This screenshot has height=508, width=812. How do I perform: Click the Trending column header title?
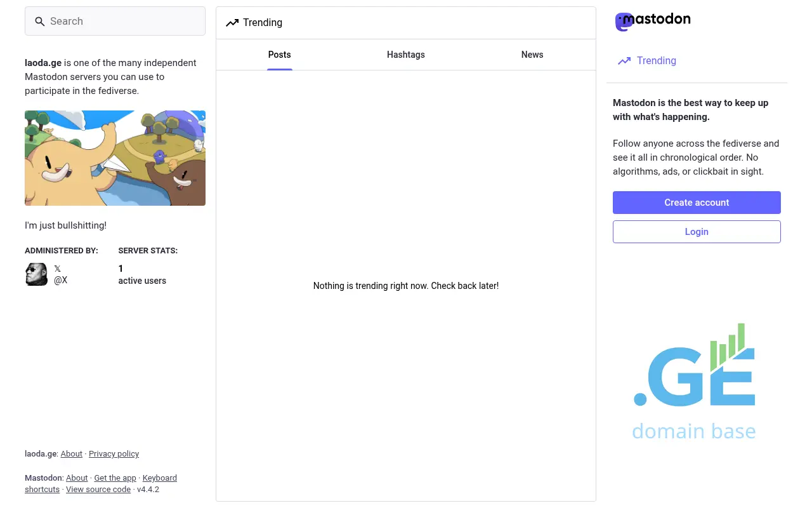point(263,23)
